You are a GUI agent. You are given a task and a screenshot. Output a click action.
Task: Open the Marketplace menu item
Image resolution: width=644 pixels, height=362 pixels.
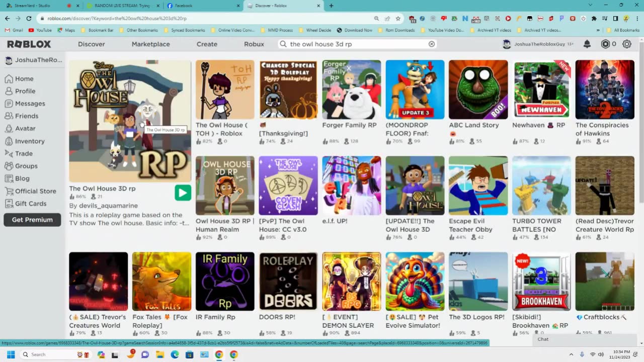pyautogui.click(x=150, y=44)
